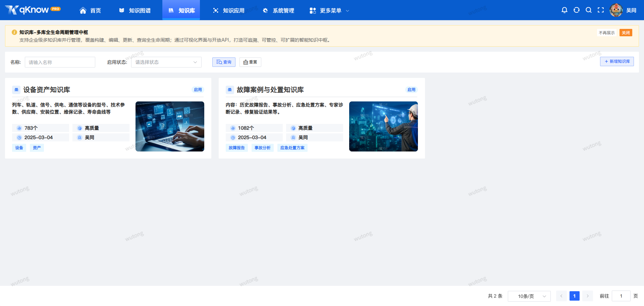Open the 10条/页 page size selector

tap(529, 296)
